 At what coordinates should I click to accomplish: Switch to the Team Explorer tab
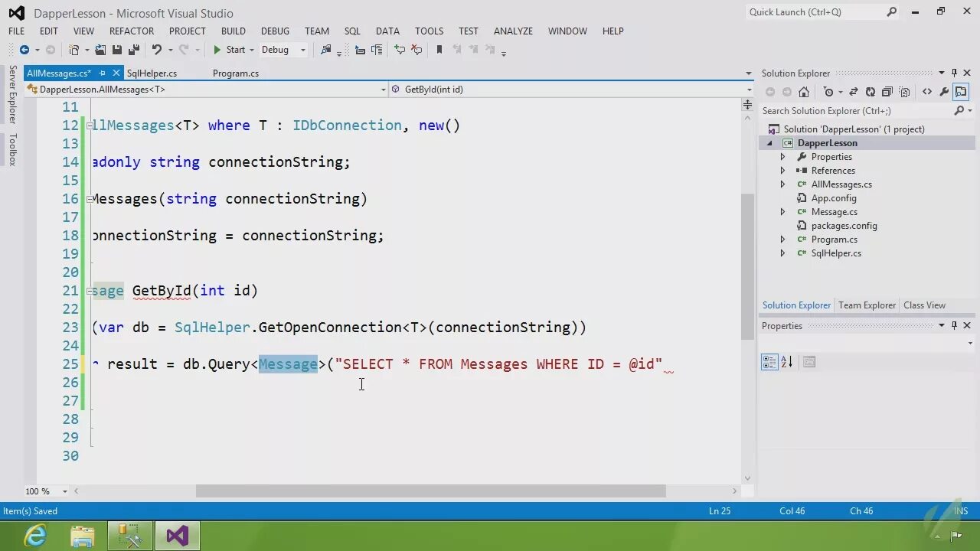click(867, 305)
